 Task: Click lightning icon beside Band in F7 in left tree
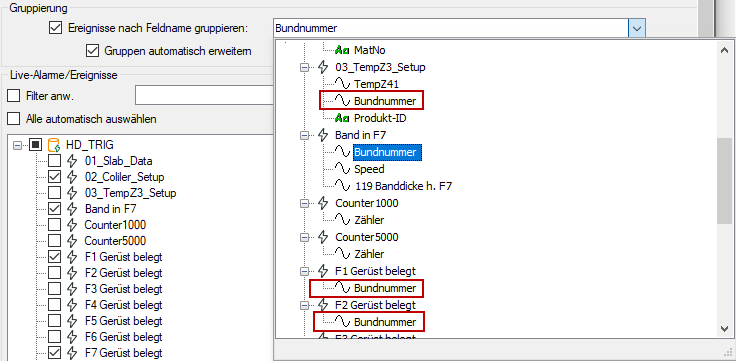coord(72,208)
